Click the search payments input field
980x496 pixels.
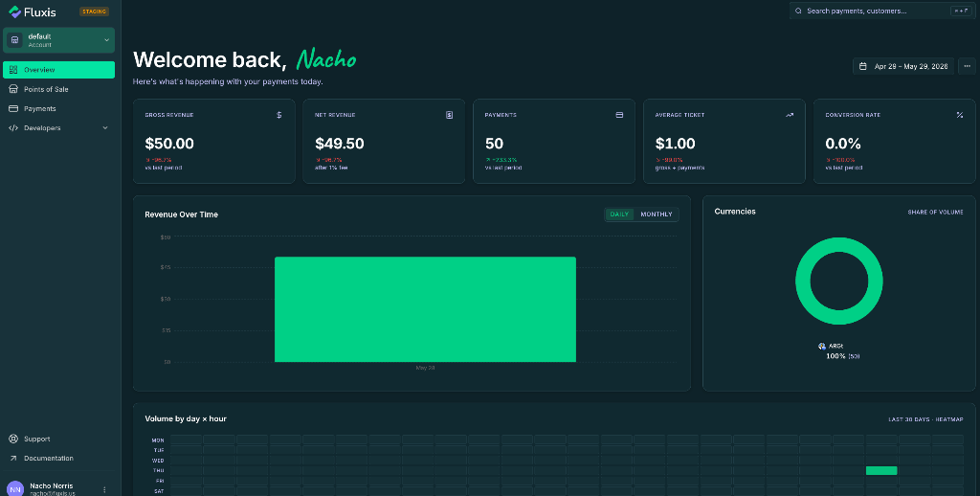(x=882, y=11)
